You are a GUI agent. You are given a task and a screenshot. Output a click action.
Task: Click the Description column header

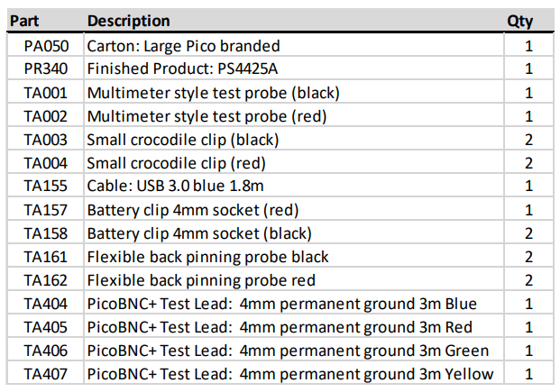pyautogui.click(x=128, y=21)
